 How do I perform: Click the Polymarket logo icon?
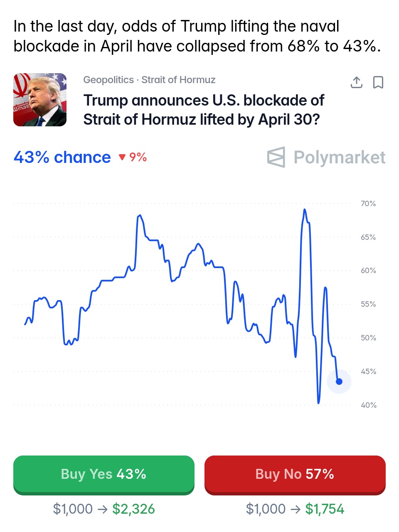tap(276, 157)
